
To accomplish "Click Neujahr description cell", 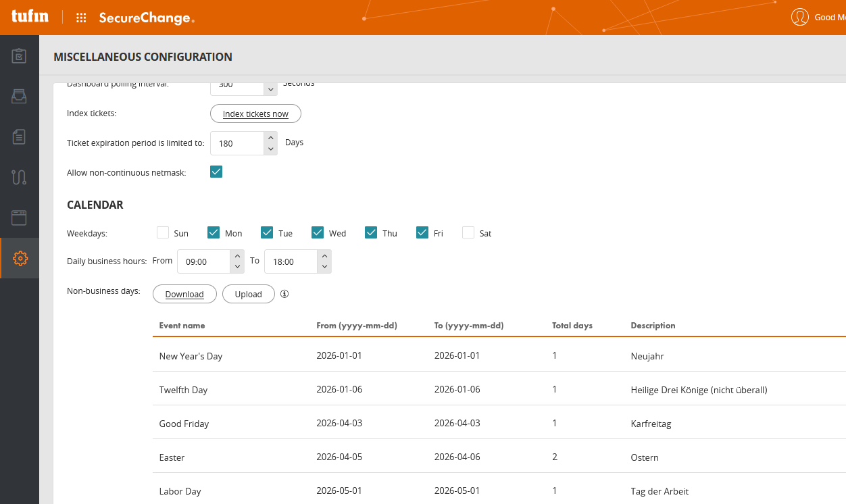I will point(647,356).
